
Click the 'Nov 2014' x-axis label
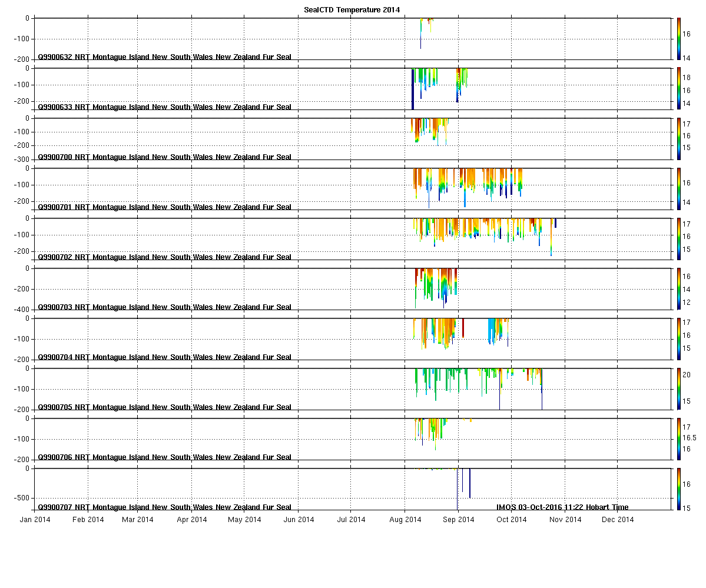[565, 519]
